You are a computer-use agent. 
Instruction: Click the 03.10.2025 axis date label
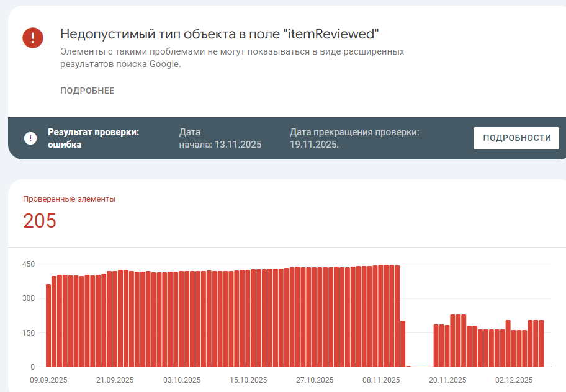(182, 380)
